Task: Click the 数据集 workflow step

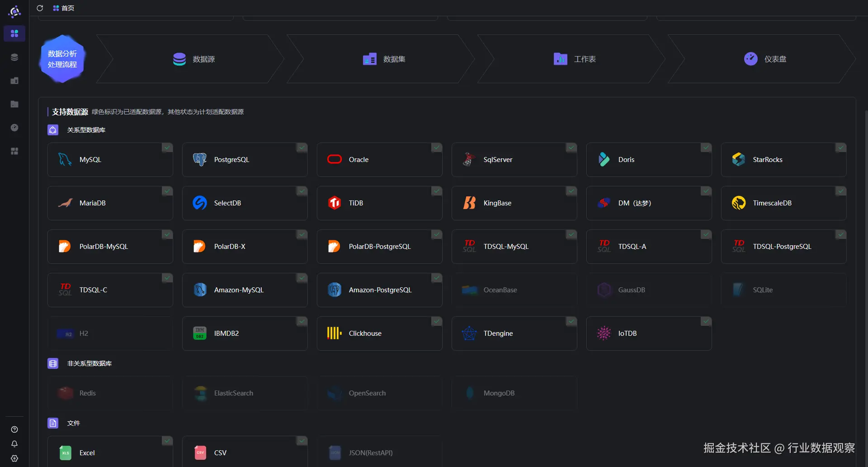Action: (x=381, y=59)
